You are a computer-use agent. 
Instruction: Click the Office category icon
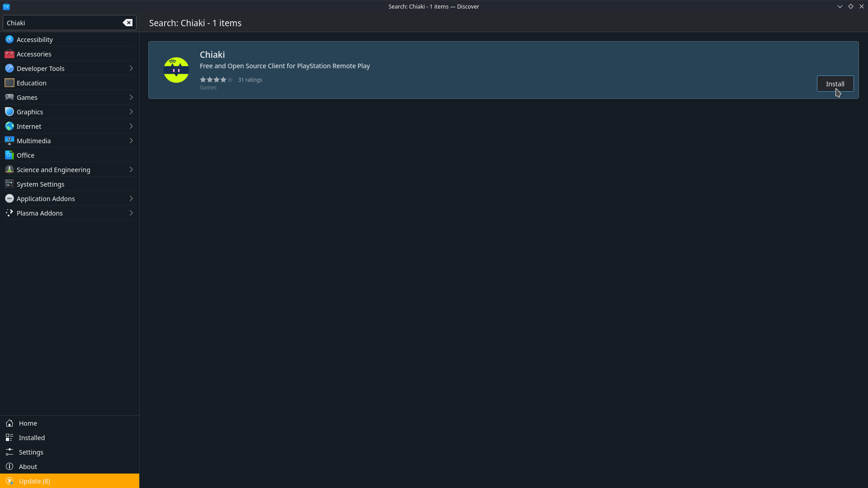(9, 155)
